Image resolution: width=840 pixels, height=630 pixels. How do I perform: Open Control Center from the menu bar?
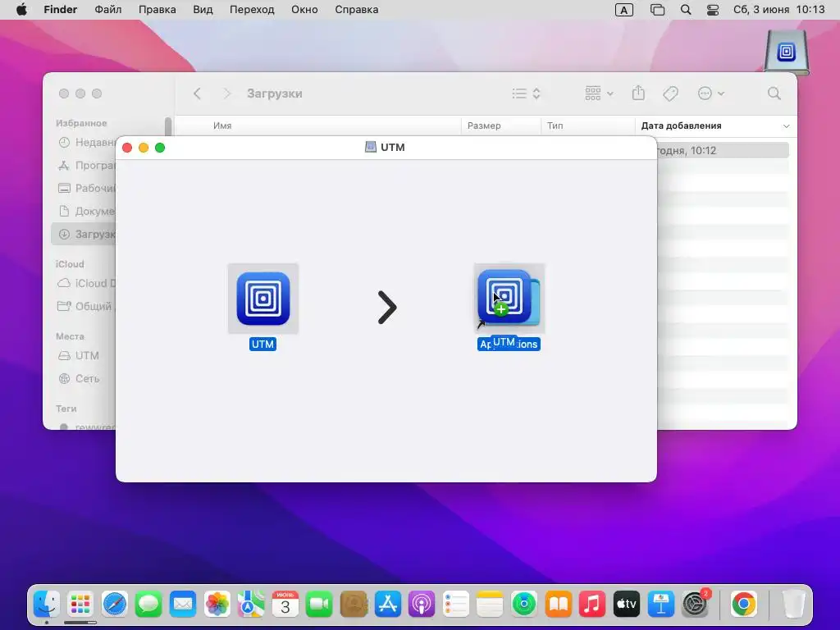tap(713, 10)
